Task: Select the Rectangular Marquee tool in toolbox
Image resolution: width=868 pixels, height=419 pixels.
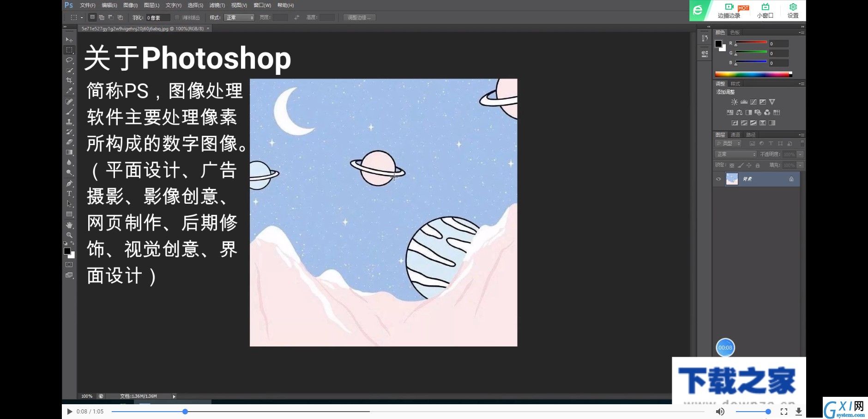Action: tap(69, 50)
